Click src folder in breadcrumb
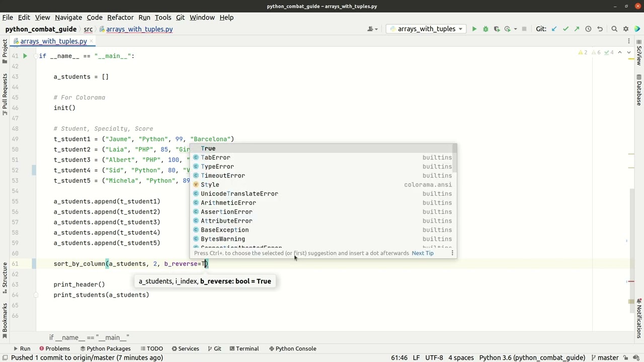644x362 pixels. coord(88,29)
